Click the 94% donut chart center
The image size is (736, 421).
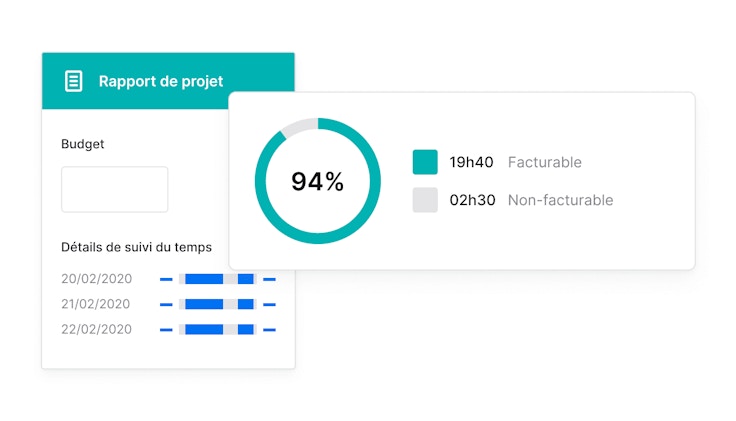tap(317, 182)
